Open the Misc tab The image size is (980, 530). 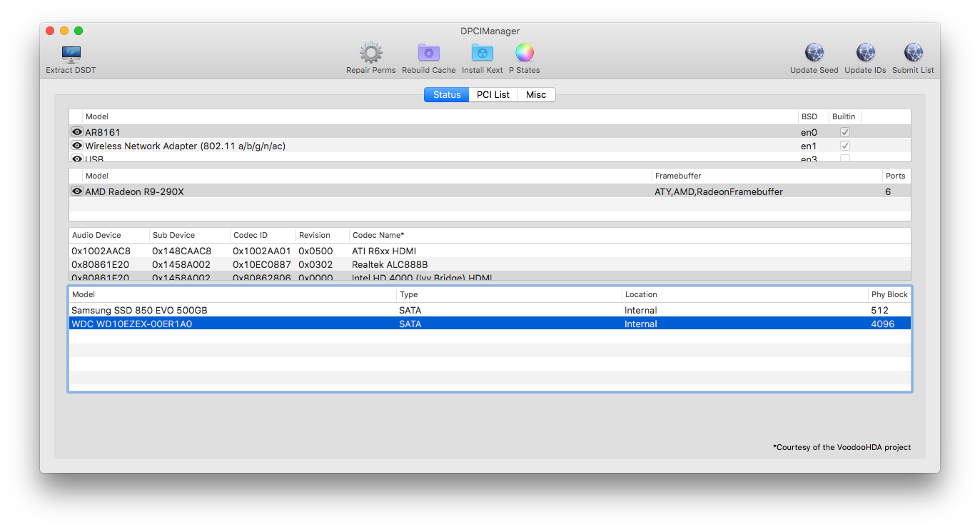tap(536, 94)
